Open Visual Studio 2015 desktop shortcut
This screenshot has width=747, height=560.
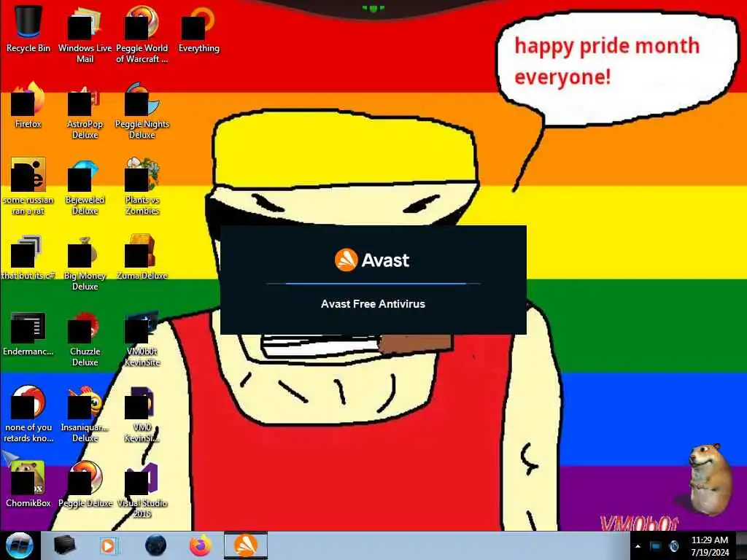coord(142,489)
